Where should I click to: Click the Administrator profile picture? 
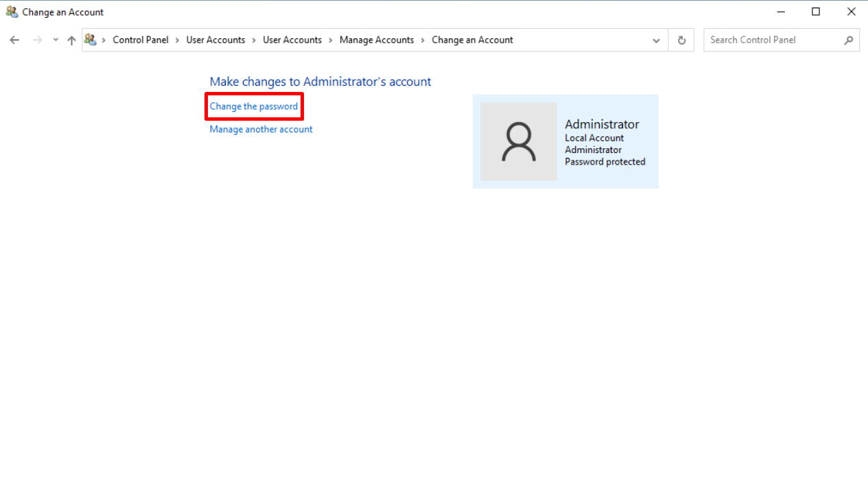(x=518, y=141)
